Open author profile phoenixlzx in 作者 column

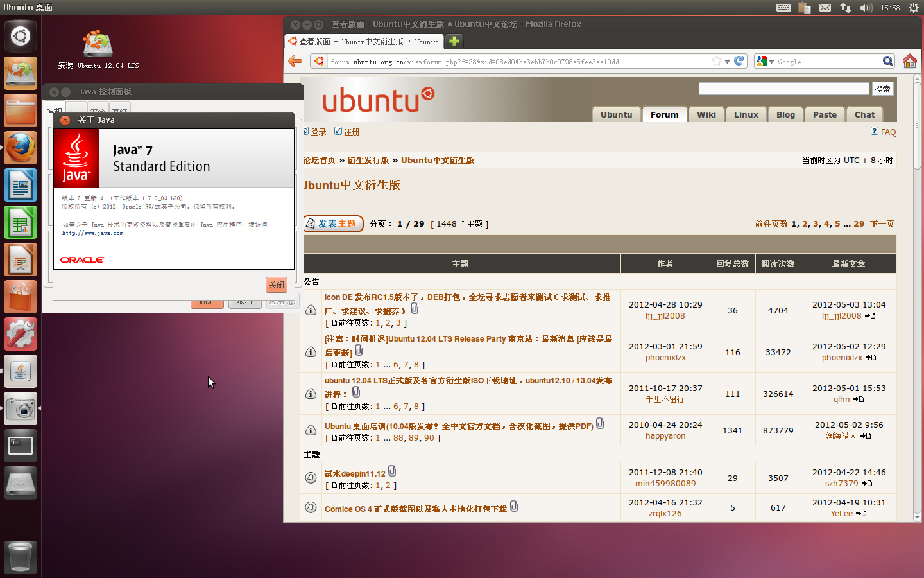coord(665,357)
